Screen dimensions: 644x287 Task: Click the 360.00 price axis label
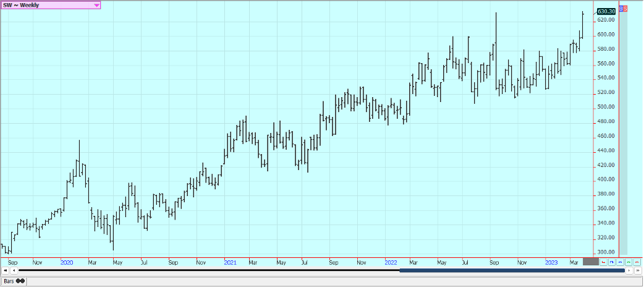(x=606, y=209)
